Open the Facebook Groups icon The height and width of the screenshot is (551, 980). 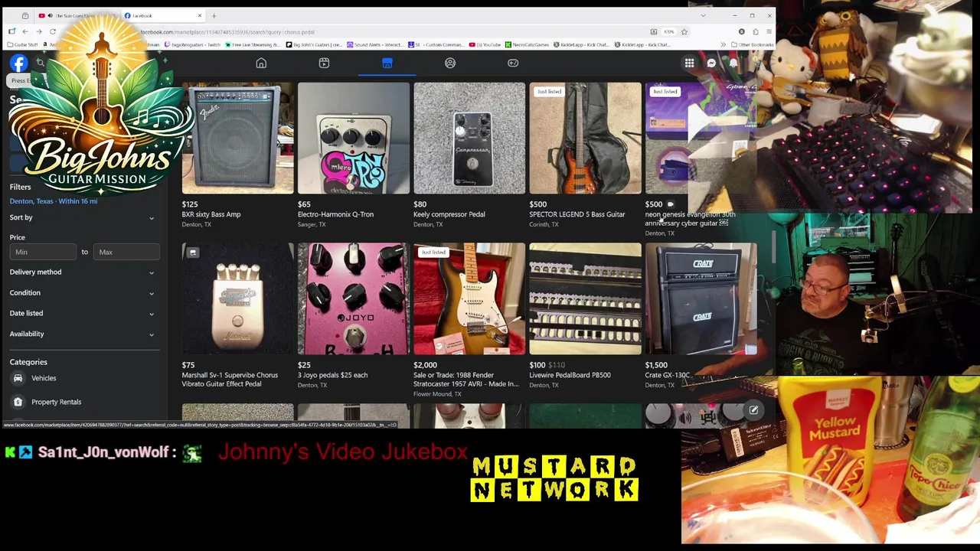[450, 64]
